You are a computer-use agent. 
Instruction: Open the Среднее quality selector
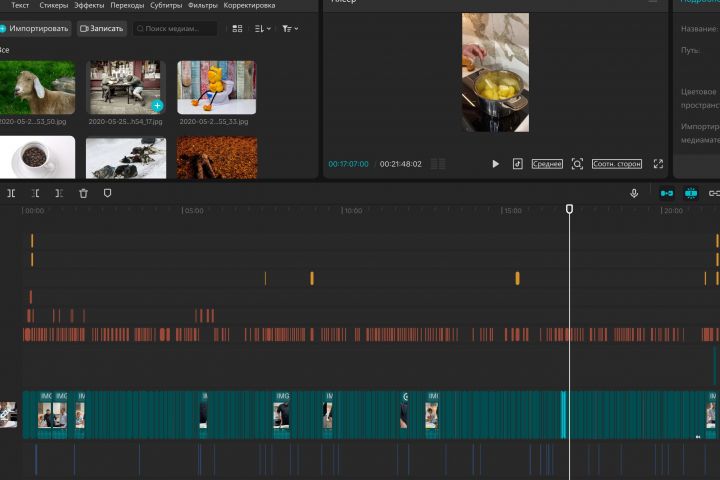point(547,164)
